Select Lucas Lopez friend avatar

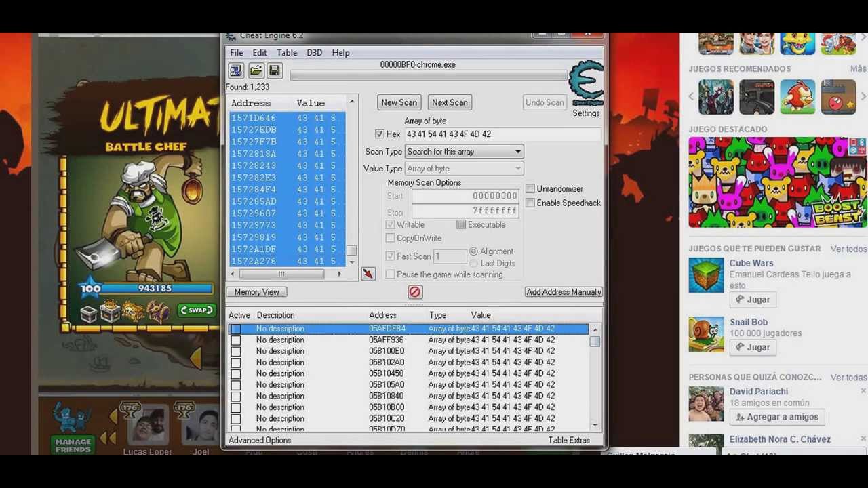point(147,426)
